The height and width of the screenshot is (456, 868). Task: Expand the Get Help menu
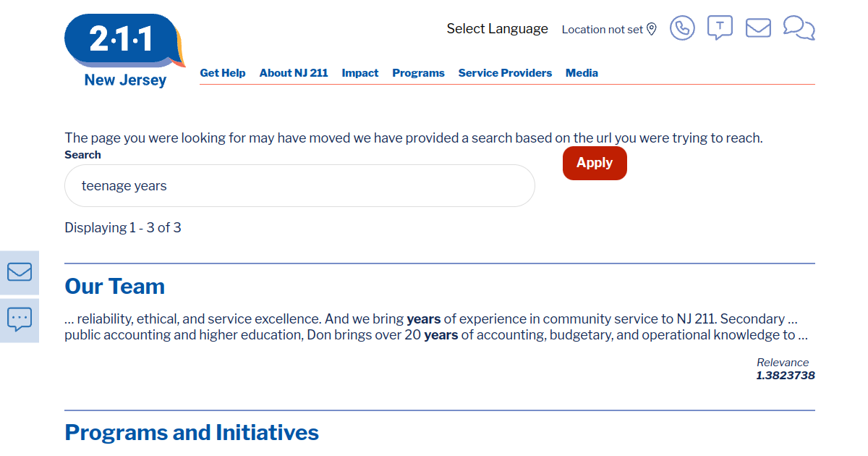223,73
